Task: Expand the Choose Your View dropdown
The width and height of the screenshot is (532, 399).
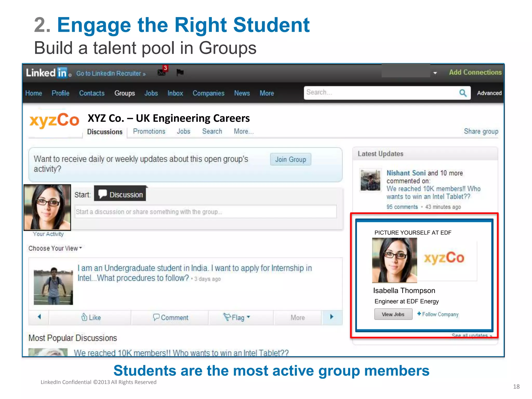Action: (55, 248)
